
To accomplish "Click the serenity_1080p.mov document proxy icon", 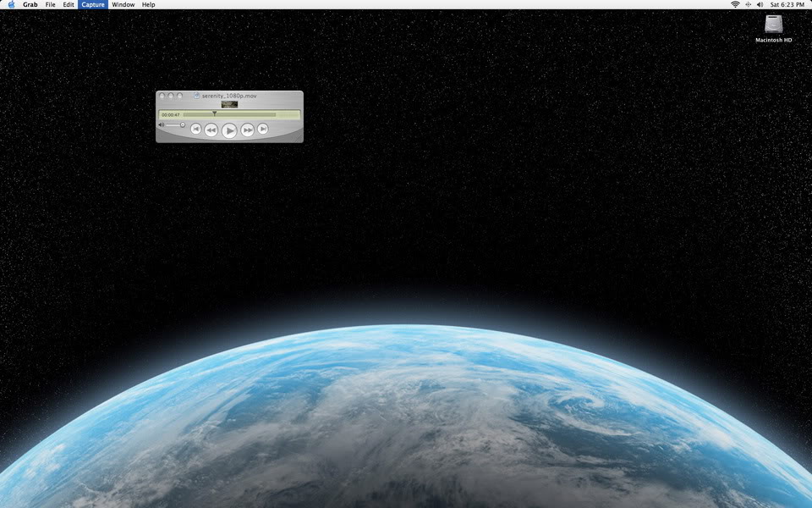I will click(x=197, y=96).
